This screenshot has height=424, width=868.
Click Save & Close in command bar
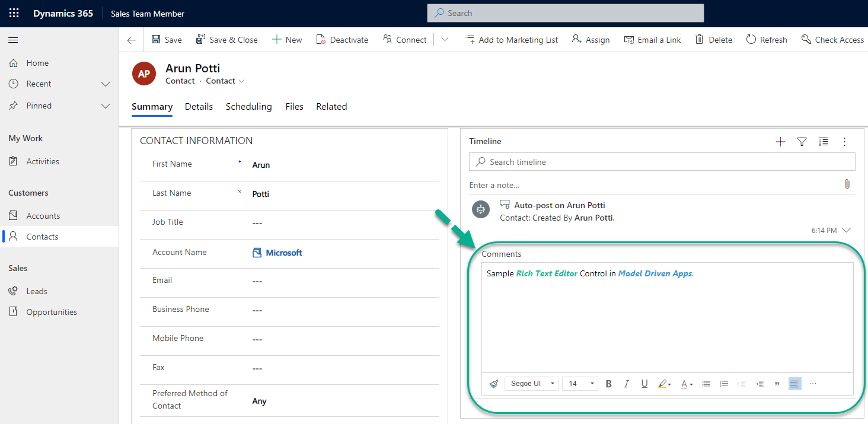pos(227,40)
